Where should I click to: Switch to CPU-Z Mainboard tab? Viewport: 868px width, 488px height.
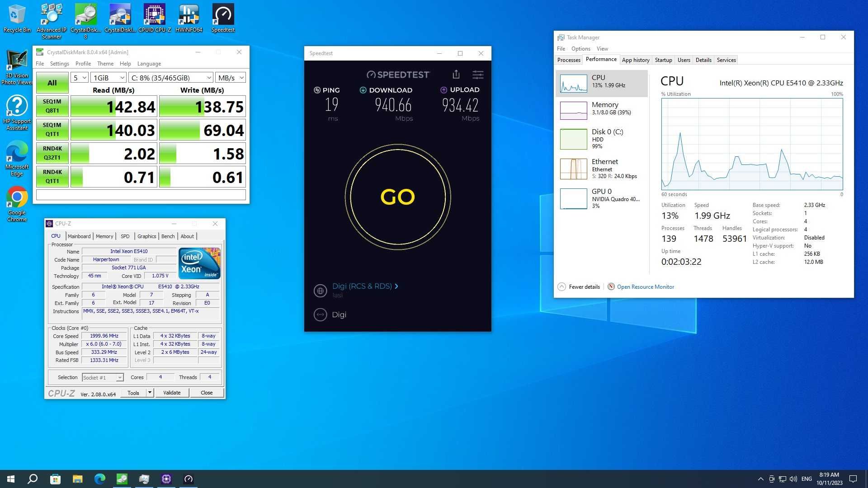tap(79, 236)
